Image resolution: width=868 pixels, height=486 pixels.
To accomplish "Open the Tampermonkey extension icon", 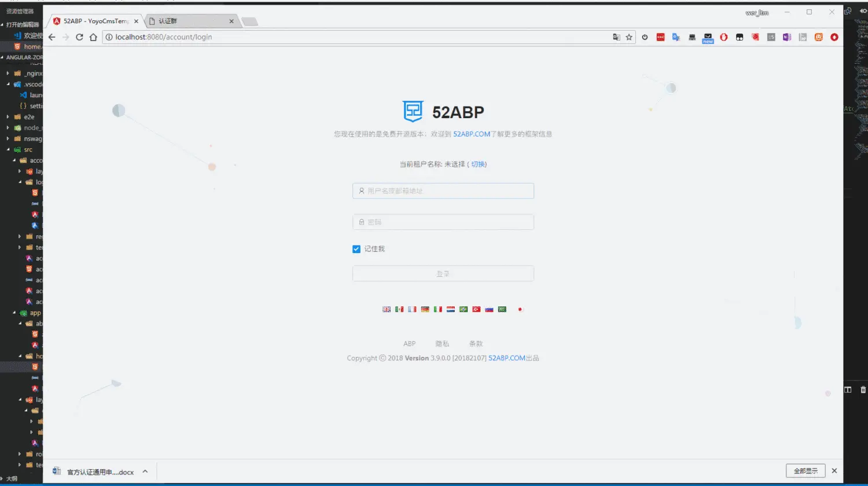I will (740, 37).
